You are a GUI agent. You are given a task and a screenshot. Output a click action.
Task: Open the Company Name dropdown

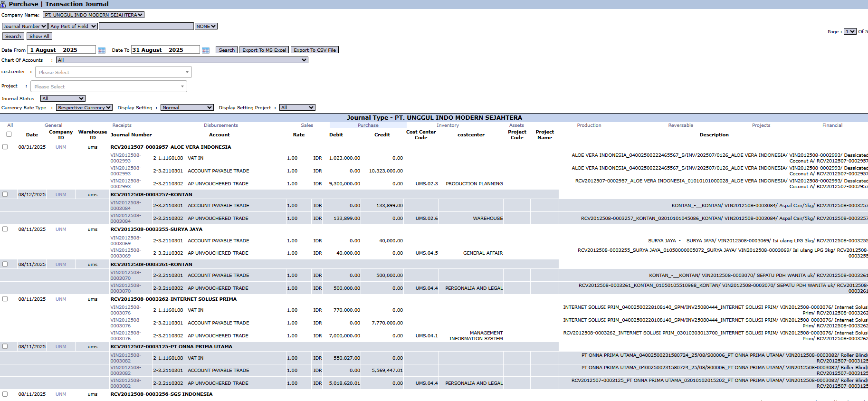point(94,15)
